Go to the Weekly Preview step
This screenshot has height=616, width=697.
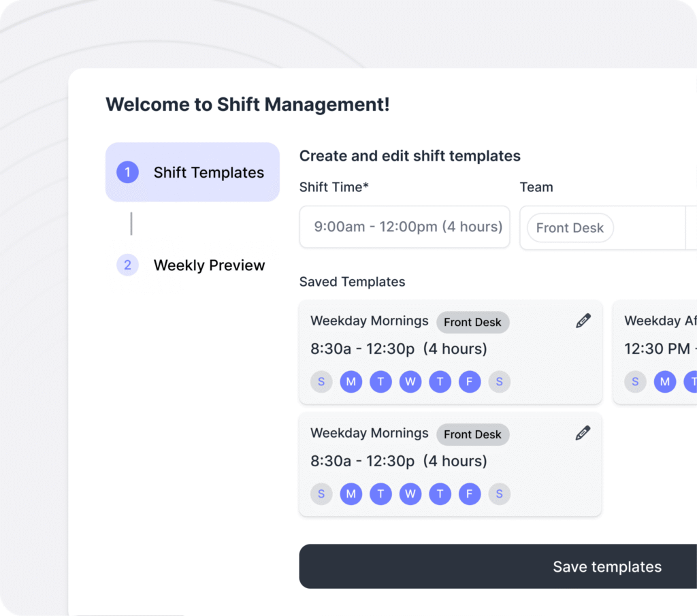(x=209, y=265)
